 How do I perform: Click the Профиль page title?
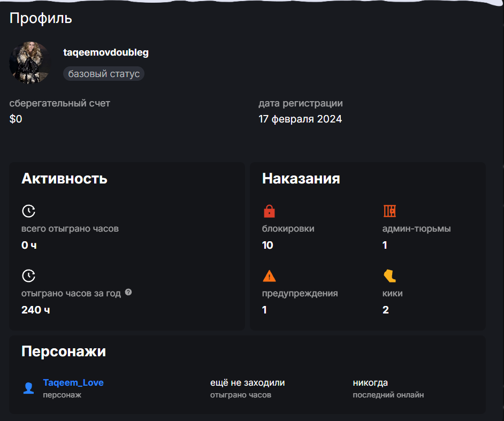(x=41, y=19)
